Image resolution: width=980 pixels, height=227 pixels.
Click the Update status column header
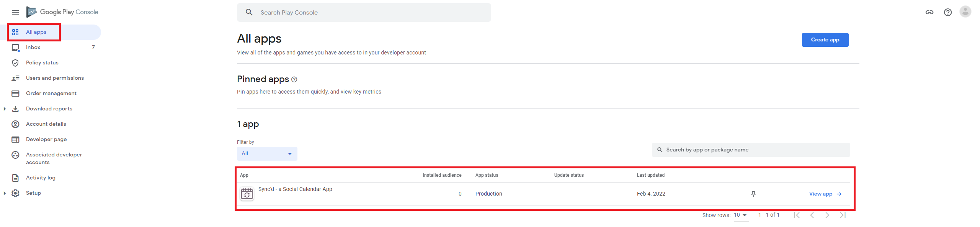569,175
